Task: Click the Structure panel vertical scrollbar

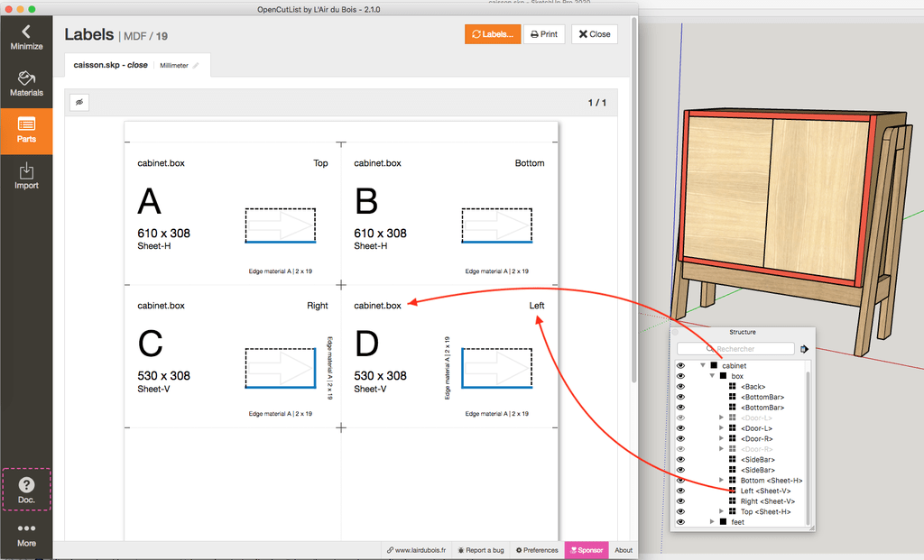Action: coord(808,447)
